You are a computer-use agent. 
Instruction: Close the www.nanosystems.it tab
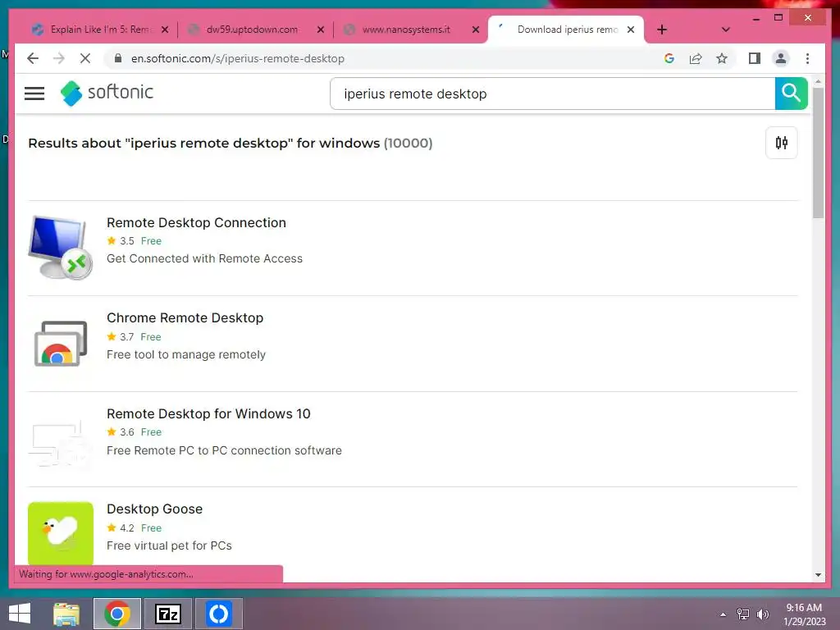[x=475, y=30]
